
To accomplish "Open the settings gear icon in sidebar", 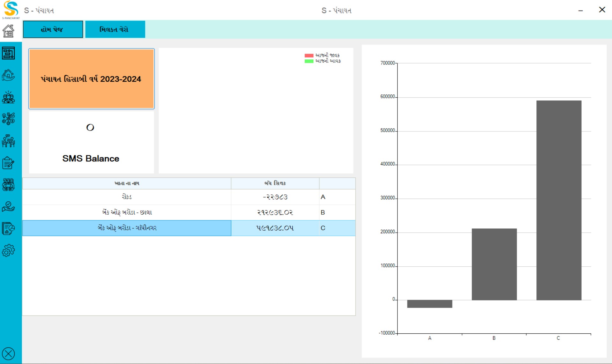I will tap(8, 250).
